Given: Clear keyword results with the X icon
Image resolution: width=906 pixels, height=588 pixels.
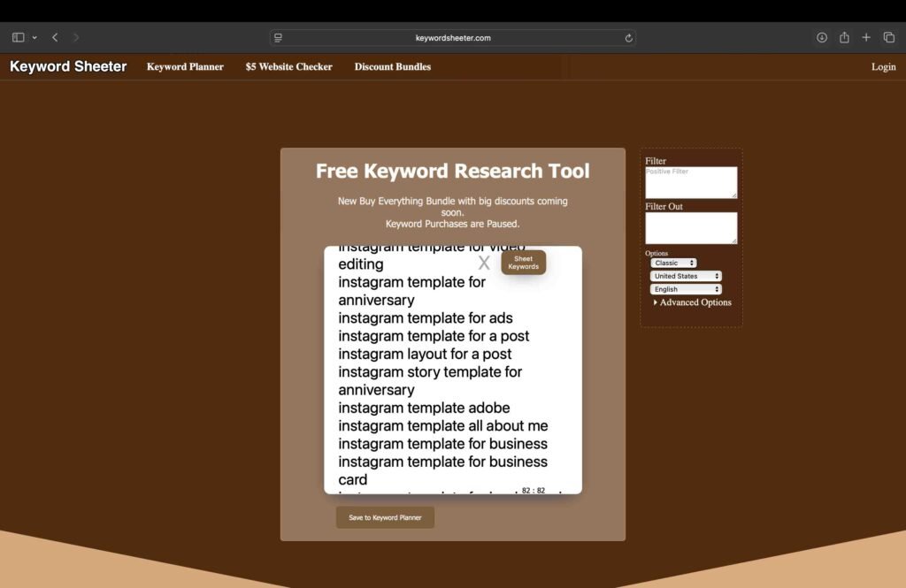Looking at the screenshot, I should (x=484, y=263).
